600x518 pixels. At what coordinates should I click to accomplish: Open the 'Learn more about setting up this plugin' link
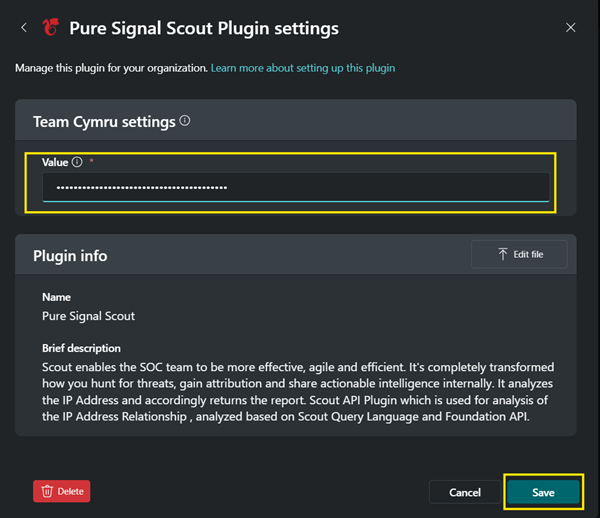303,68
